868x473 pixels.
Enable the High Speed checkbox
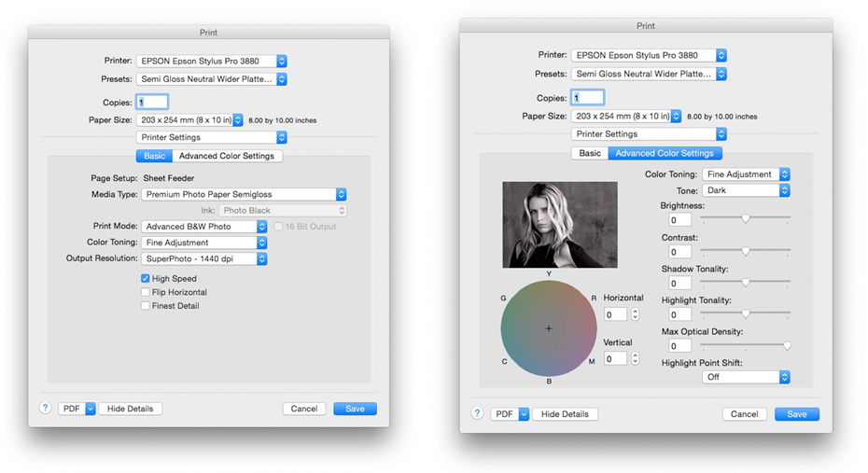click(146, 278)
